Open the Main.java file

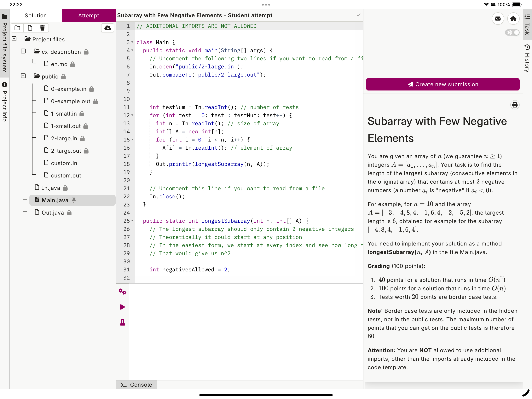point(55,200)
